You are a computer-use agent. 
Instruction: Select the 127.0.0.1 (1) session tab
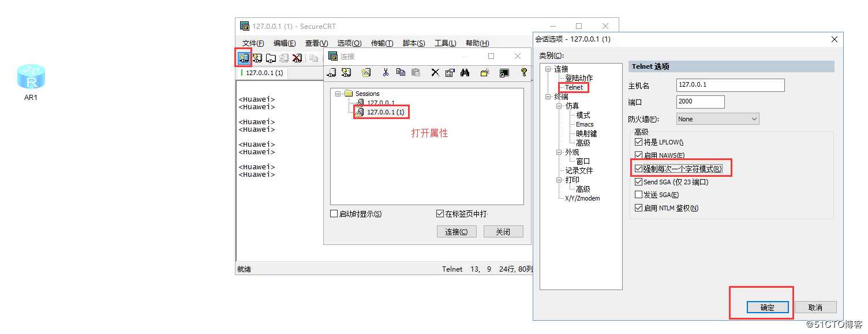[x=263, y=73]
